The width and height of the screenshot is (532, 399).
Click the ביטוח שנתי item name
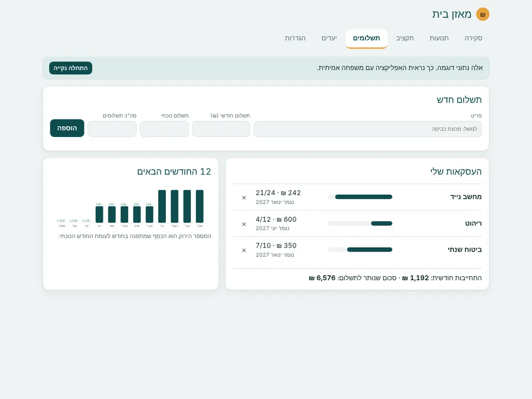click(465, 250)
